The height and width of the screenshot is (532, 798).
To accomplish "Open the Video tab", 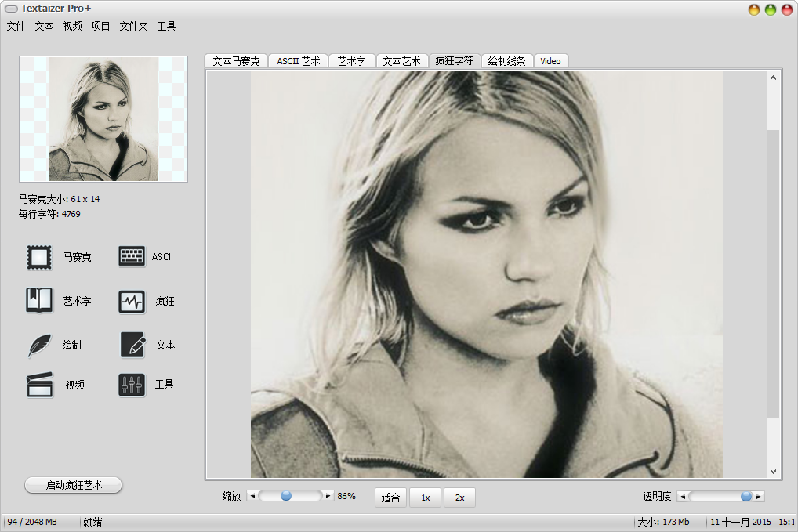I will 550,61.
